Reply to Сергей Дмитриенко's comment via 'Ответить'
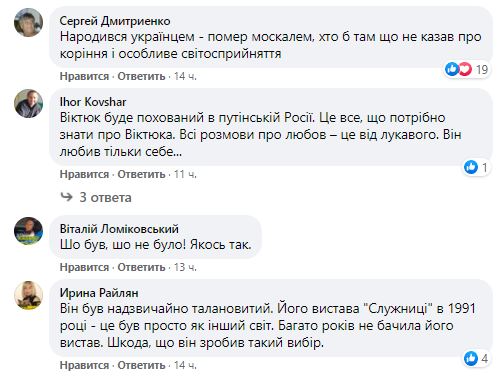 pos(141,76)
